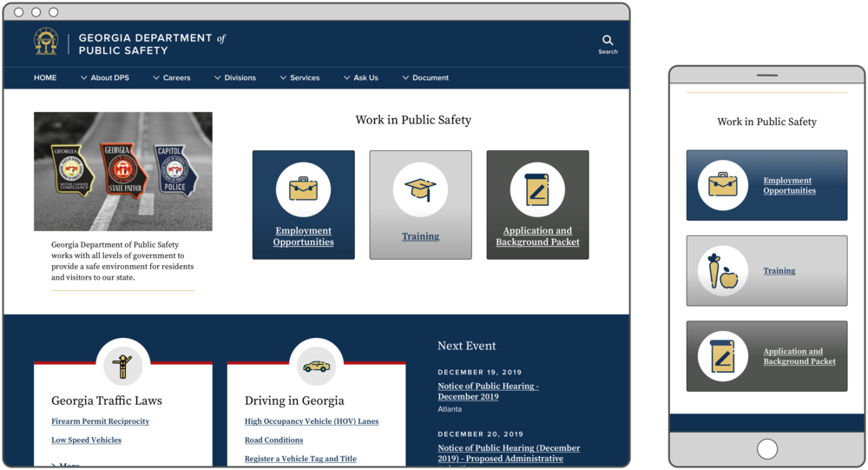
Task: Click the DECEMBER 20, 2019 date label
Action: coord(481,434)
